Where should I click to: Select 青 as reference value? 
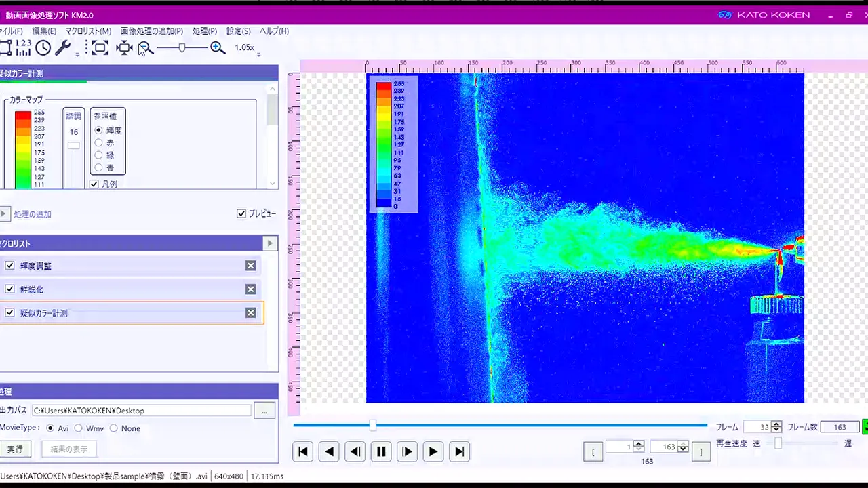coord(99,167)
